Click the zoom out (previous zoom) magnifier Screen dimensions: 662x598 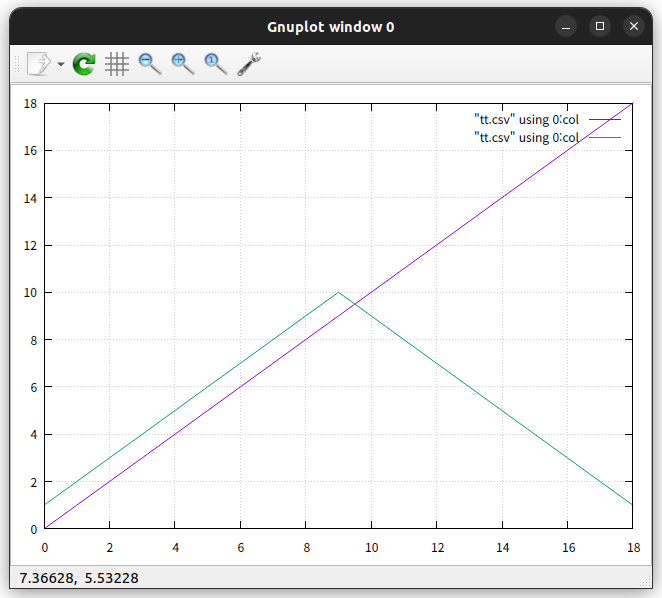click(150, 64)
